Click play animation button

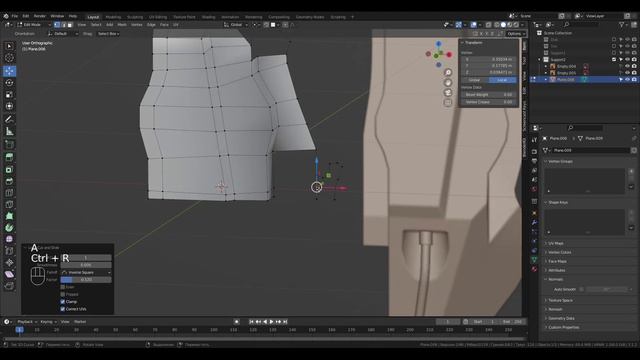pos(272,322)
